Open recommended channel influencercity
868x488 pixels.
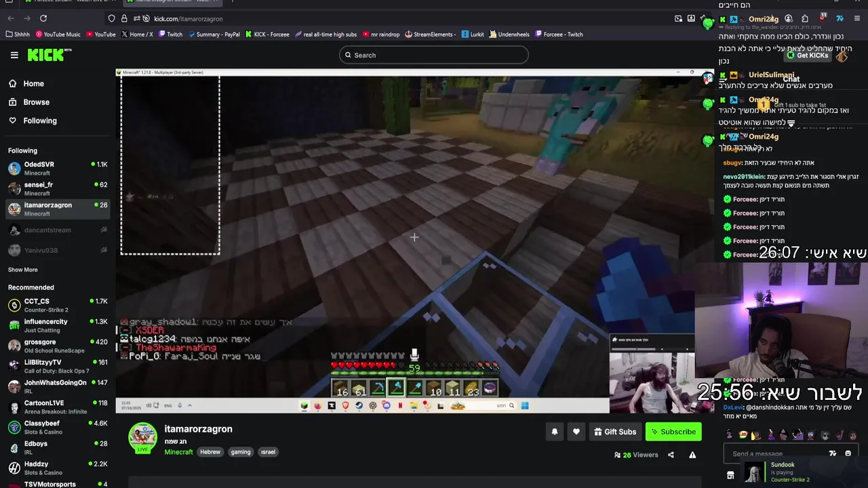tap(58, 325)
